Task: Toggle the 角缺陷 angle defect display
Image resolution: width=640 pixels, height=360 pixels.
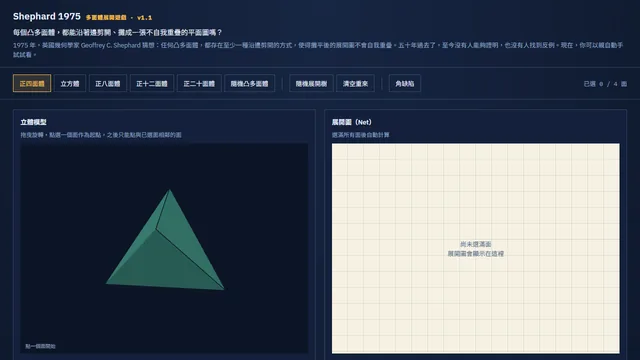Action: (x=404, y=83)
